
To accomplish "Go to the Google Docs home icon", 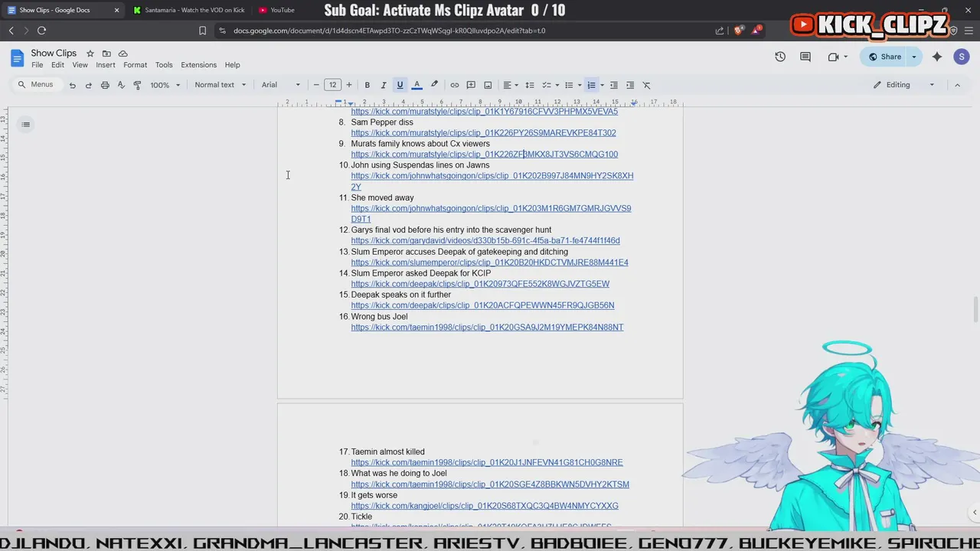I will 17,58.
